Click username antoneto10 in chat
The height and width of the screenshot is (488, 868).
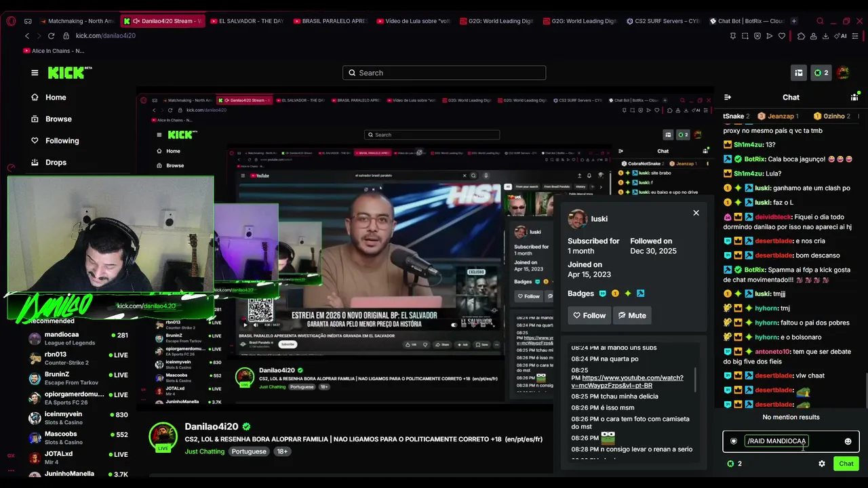point(772,352)
